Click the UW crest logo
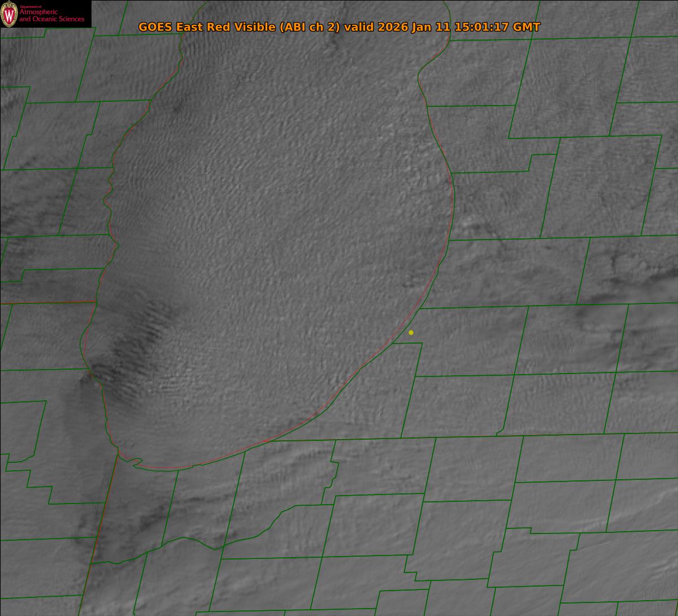The image size is (678, 616). click(x=9, y=15)
